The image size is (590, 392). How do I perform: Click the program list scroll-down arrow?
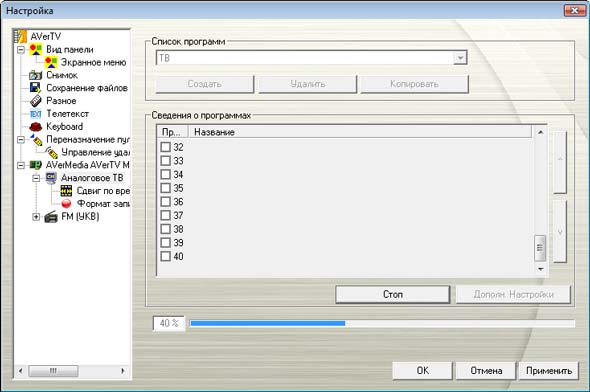tap(540, 269)
